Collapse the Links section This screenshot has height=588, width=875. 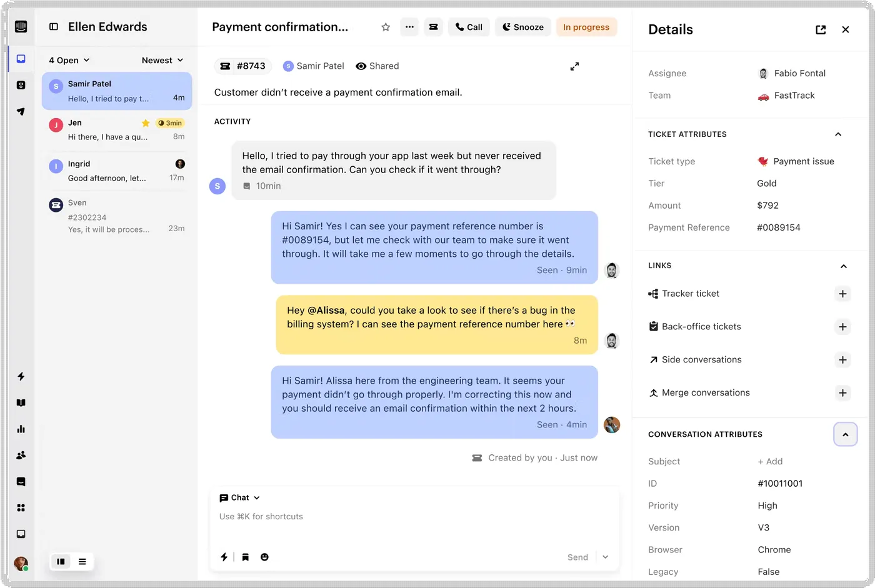843,266
